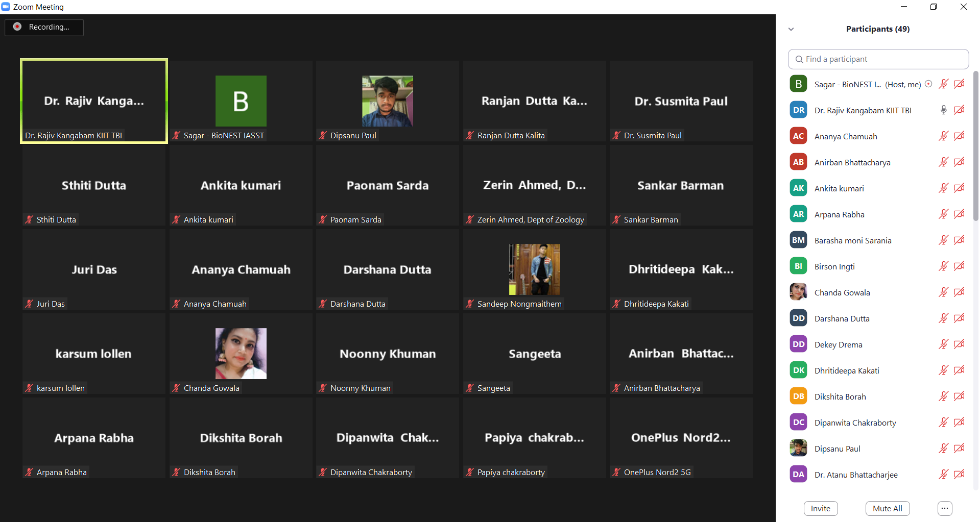Click Dr. Rajiv Kangabam's microphone icon
The width and height of the screenshot is (980, 522).
tap(943, 110)
